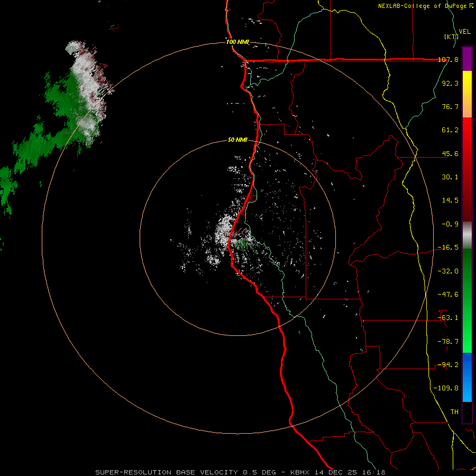Click the blue segment of velocity color bar

pyautogui.click(x=467, y=377)
